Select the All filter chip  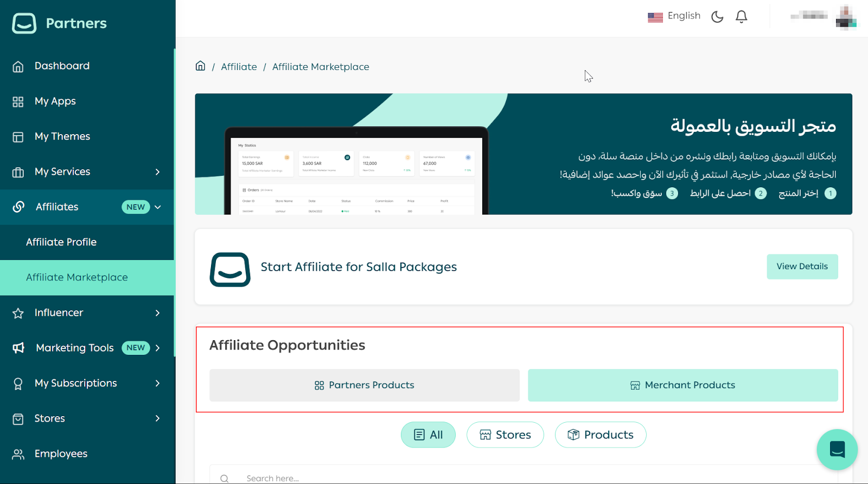pyautogui.click(x=428, y=435)
